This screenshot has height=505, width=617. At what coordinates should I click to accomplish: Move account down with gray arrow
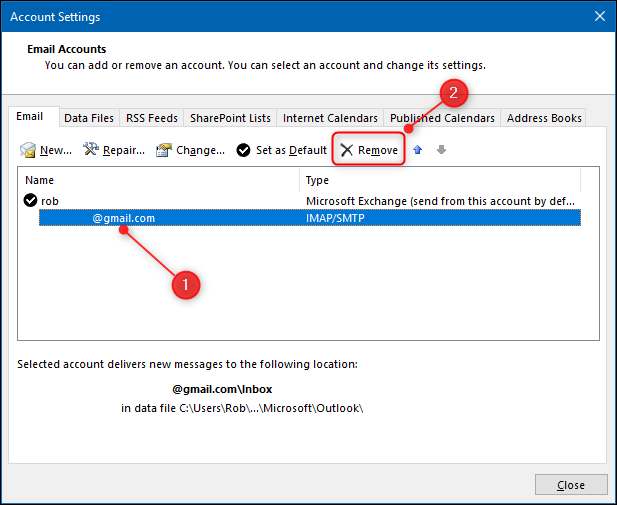click(442, 150)
